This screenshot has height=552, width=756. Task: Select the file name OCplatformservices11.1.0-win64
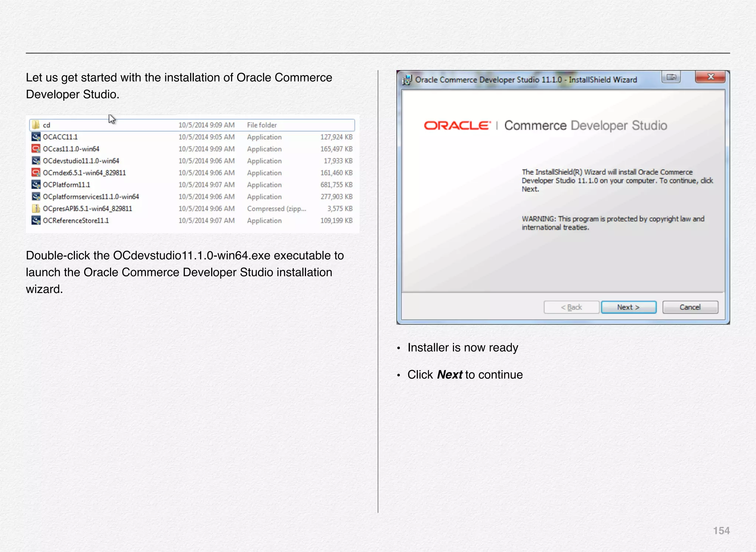[91, 197]
